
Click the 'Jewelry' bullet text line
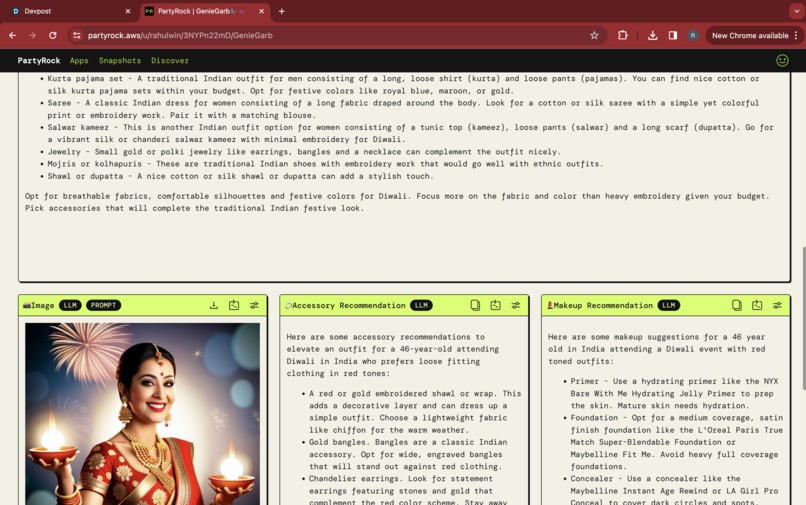tap(304, 152)
